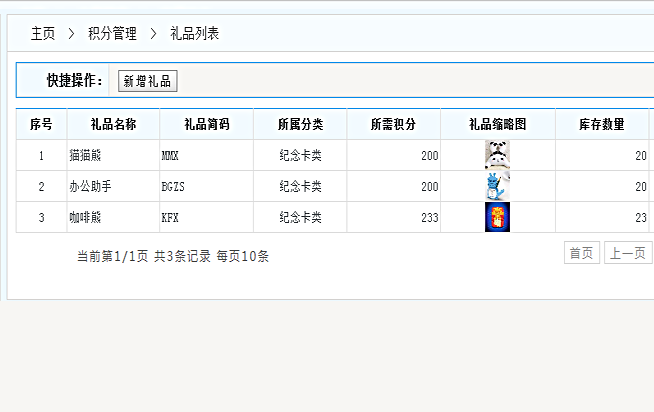
Task: Click the 库存数量 column header
Action: tap(601, 124)
